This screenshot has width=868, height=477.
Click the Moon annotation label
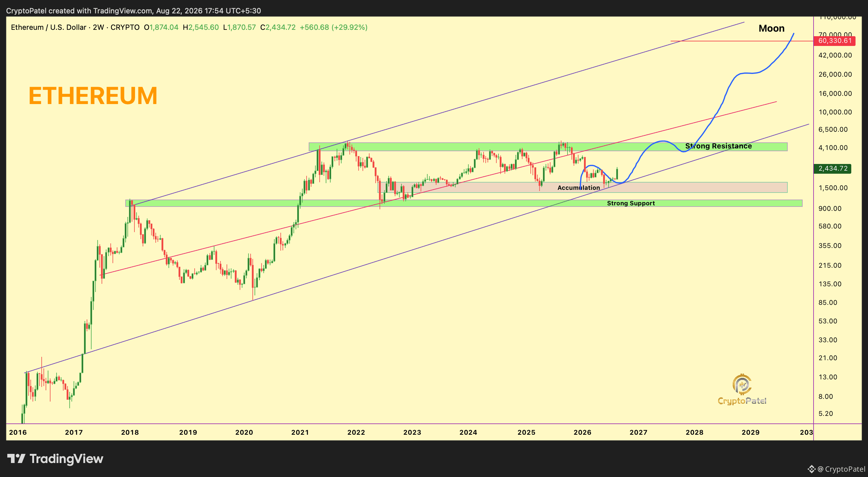pos(772,28)
